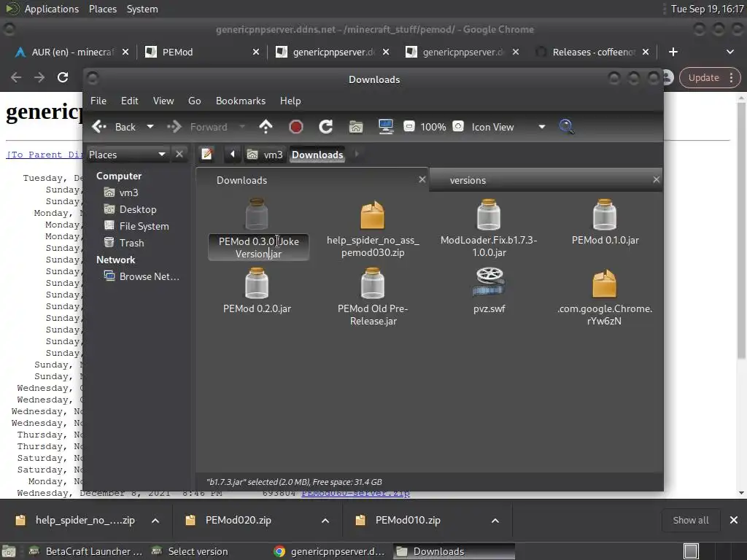Open the File menu
This screenshot has height=560, width=747.
pyautogui.click(x=98, y=101)
